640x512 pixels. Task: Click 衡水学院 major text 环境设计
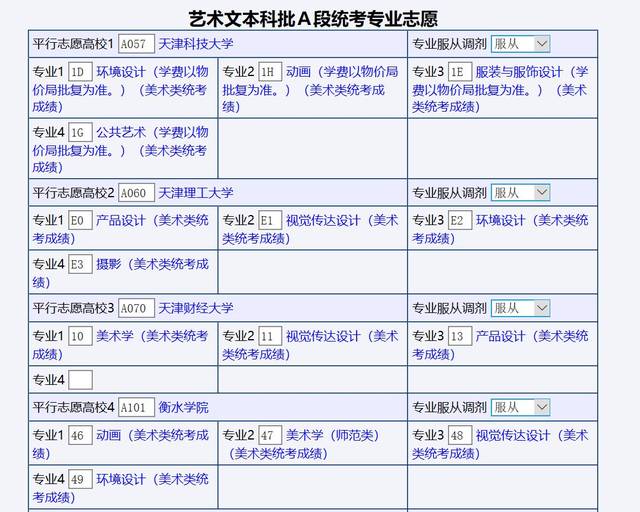point(121,479)
